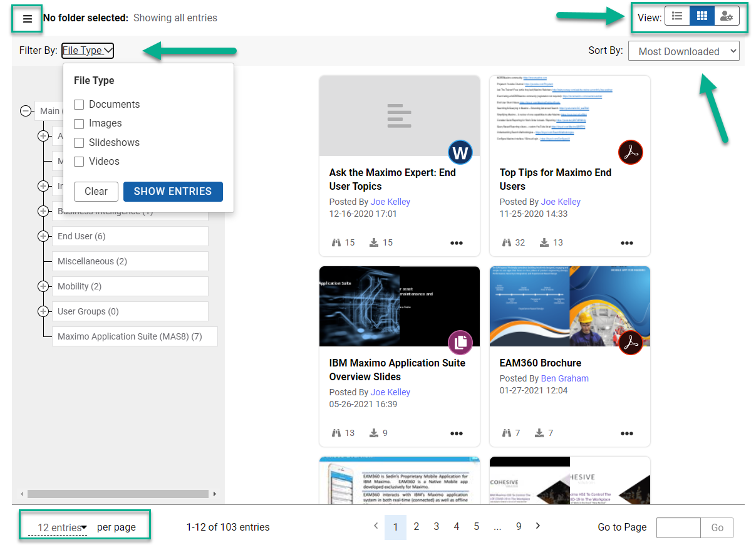Check the Documents file type
This screenshot has width=756, height=545.
pos(79,105)
